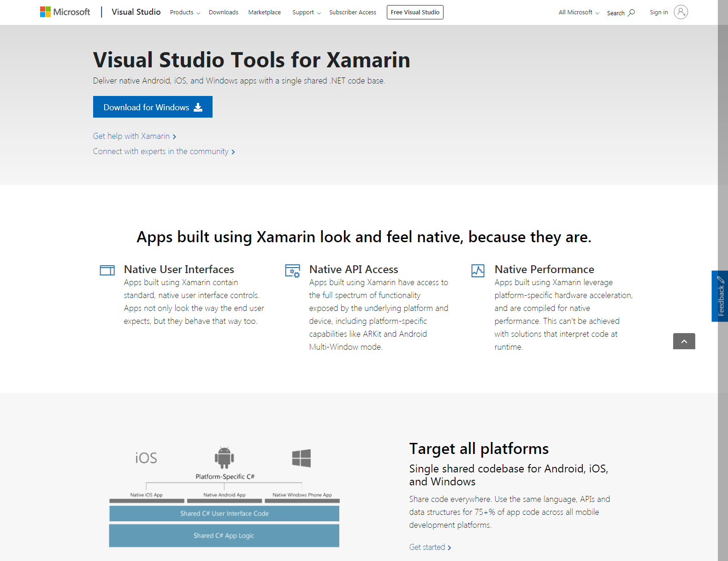Go to the Downloads page
This screenshot has height=561, width=728.
pyautogui.click(x=224, y=12)
